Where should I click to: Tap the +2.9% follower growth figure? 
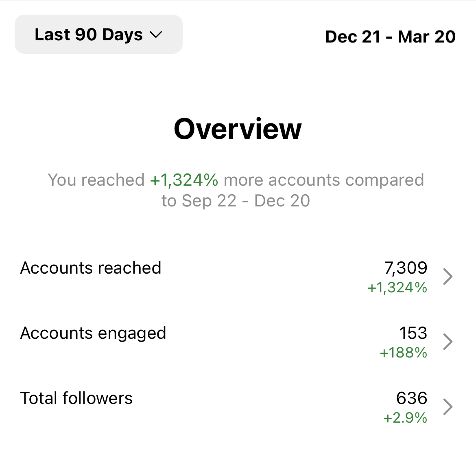click(x=405, y=418)
